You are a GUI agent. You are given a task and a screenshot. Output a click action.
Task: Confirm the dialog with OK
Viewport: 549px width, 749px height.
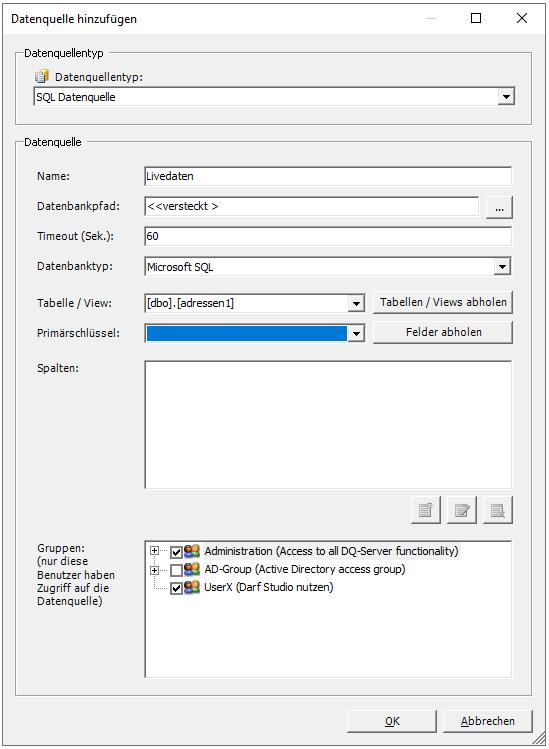392,721
